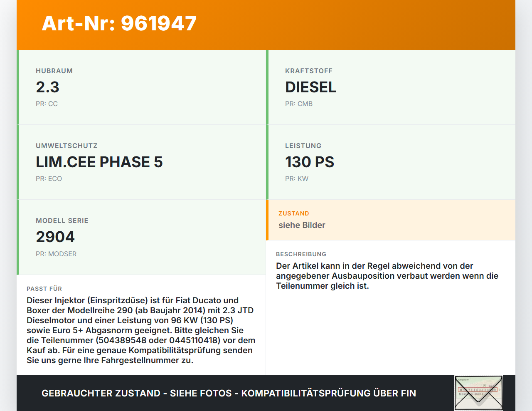Click the BESCHREIBUNG section heading
The image size is (532, 411).
(x=301, y=254)
